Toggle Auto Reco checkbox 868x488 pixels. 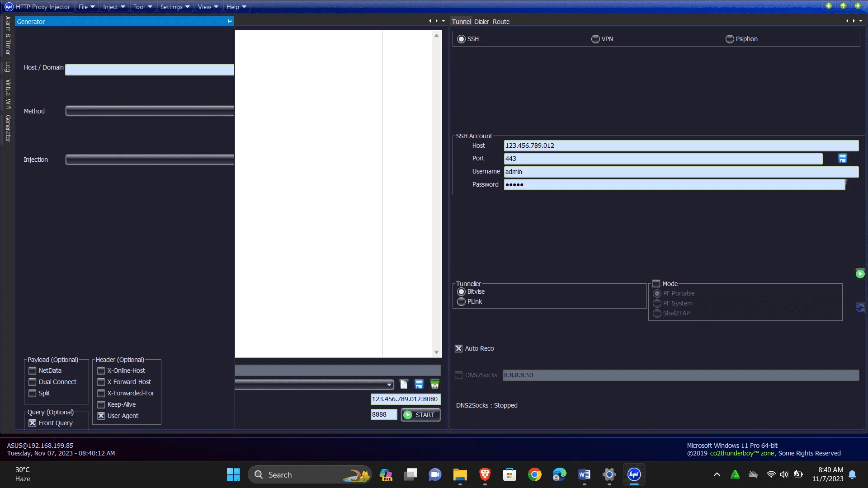point(458,348)
